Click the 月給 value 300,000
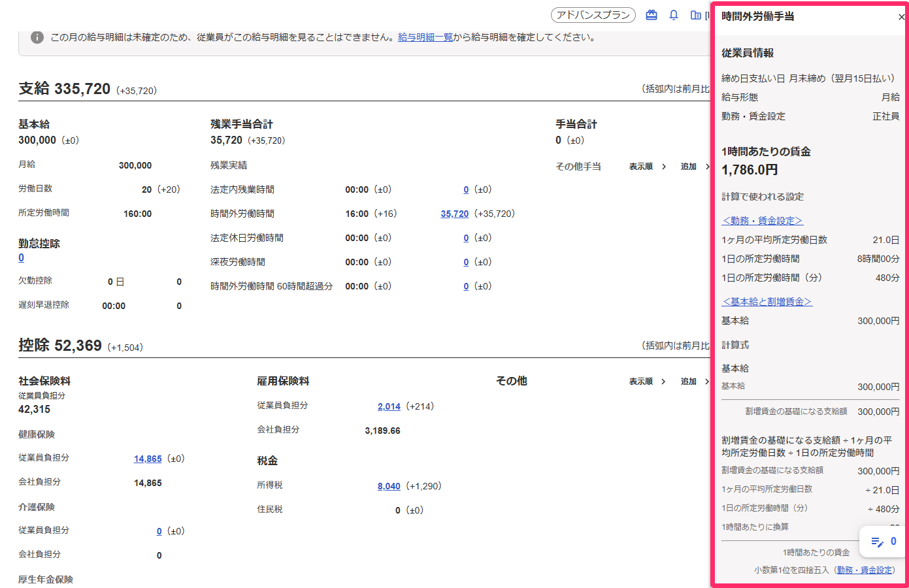 point(135,165)
